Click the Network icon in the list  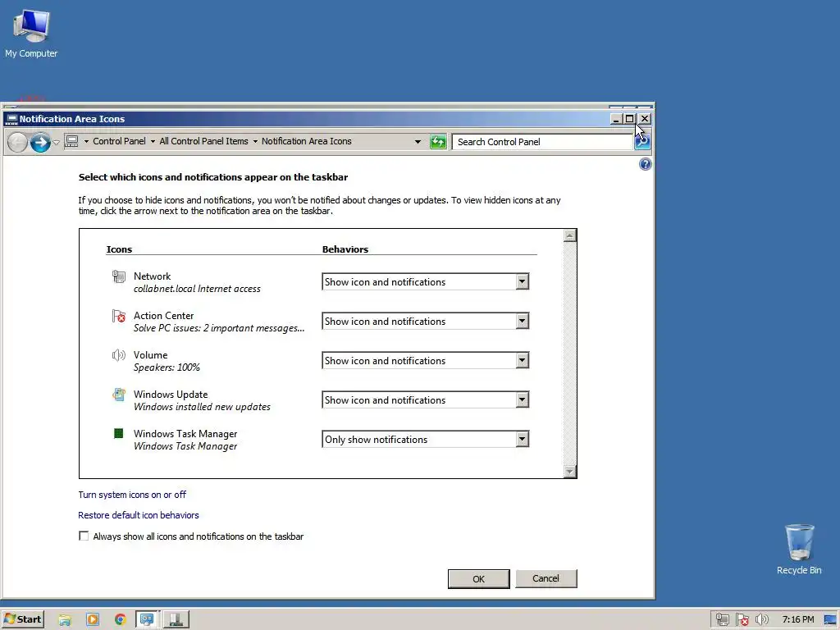tap(118, 276)
